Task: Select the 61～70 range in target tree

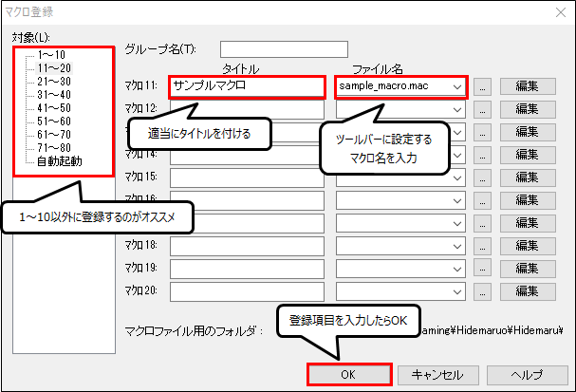Action: [54, 134]
